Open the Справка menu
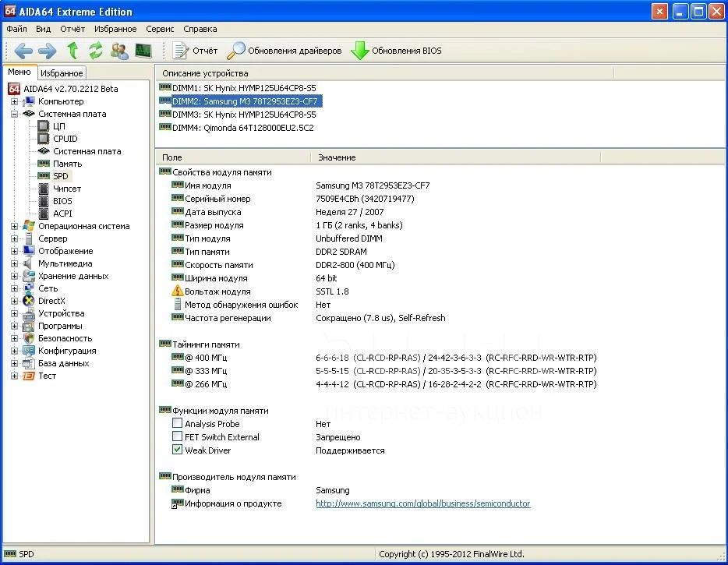The width and height of the screenshot is (728, 565). [200, 29]
